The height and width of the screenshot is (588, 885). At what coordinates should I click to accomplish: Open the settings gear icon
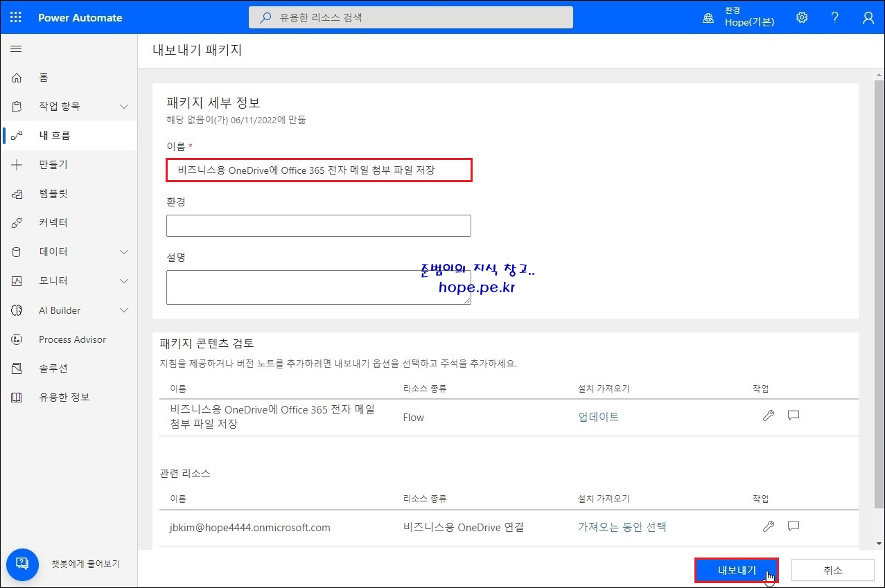802,18
